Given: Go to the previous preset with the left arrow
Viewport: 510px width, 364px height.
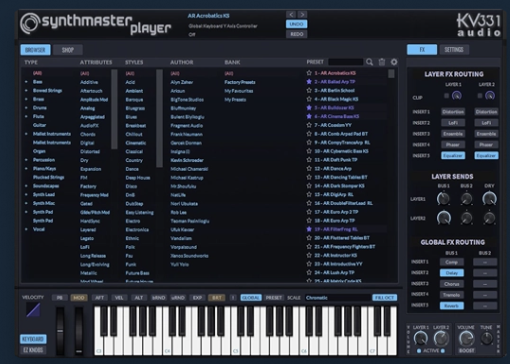Looking at the screenshot, I should pyautogui.click(x=291, y=15).
